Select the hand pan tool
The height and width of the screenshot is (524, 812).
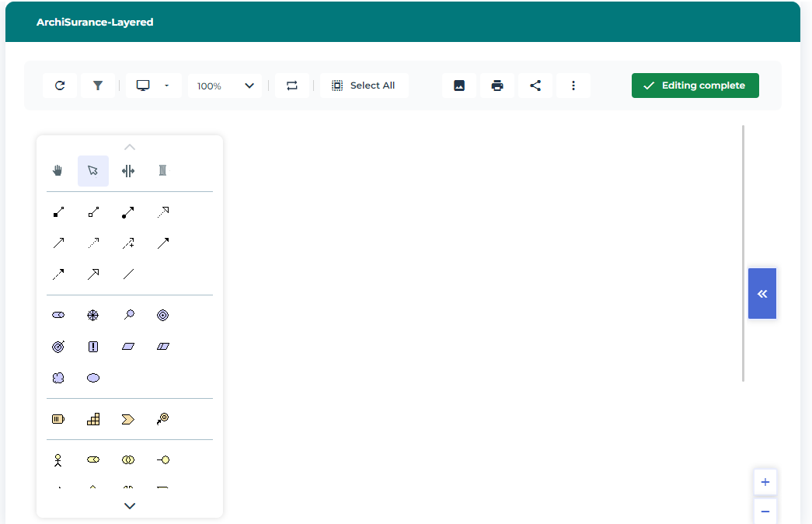click(58, 171)
